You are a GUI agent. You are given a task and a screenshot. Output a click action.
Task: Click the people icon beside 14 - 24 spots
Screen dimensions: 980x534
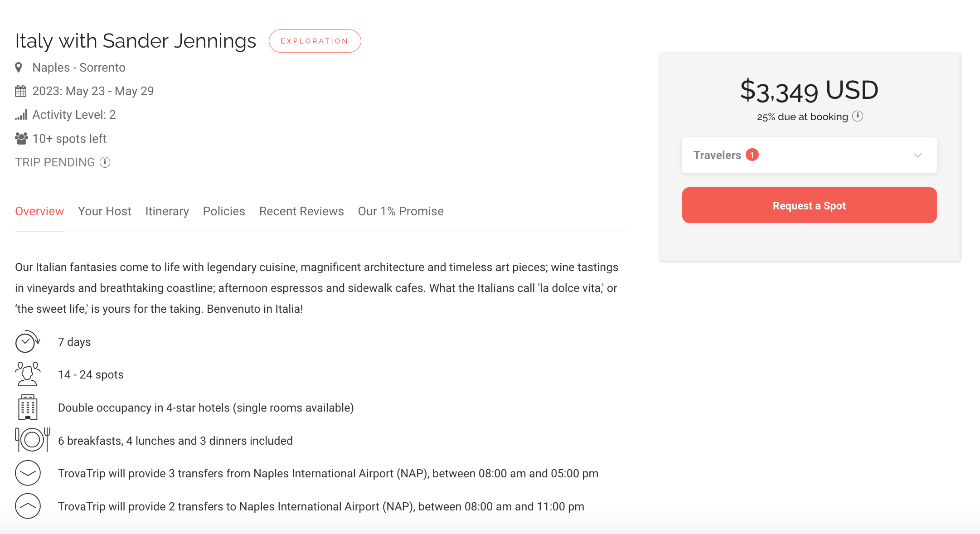point(28,374)
